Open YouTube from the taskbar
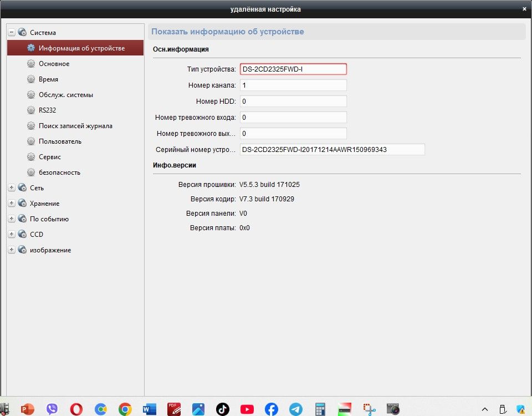 (x=247, y=409)
